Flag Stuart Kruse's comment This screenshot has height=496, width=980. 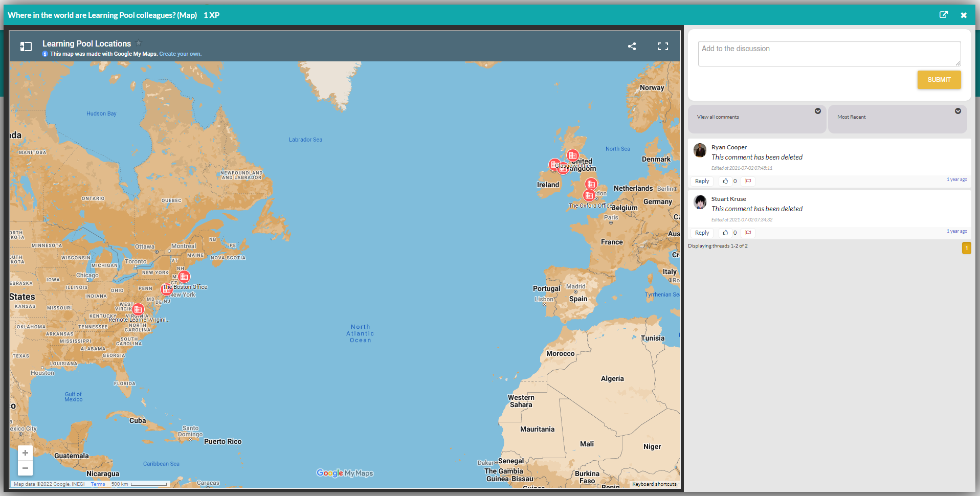point(748,233)
